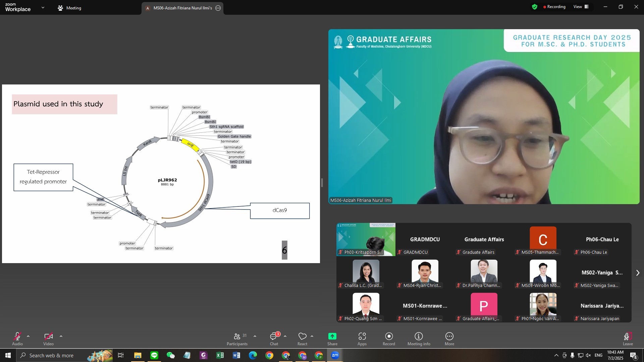Click the Record button
This screenshot has height=362, width=644.
[x=389, y=339]
